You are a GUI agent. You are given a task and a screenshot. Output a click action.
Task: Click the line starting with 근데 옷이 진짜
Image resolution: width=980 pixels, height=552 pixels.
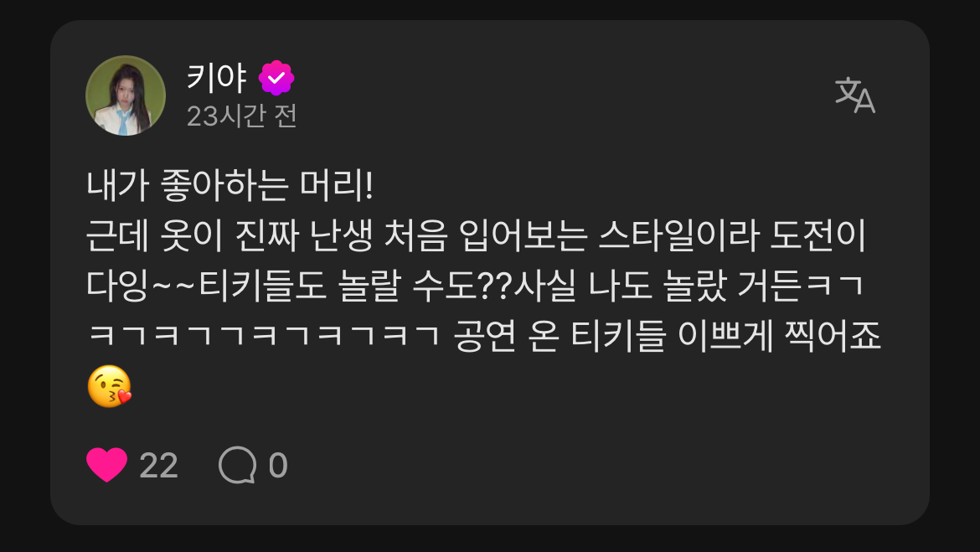click(x=477, y=236)
